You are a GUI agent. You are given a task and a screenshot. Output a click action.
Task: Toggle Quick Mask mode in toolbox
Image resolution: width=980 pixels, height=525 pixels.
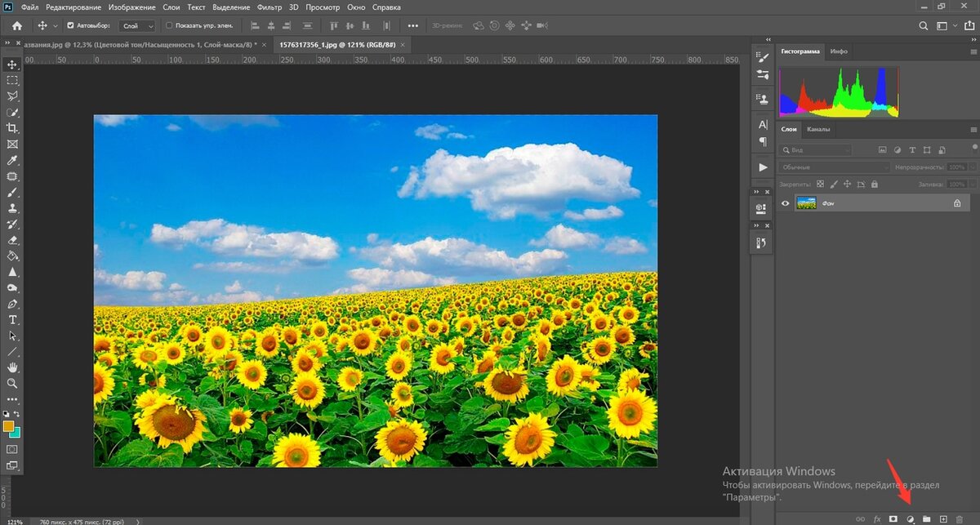pyautogui.click(x=12, y=449)
